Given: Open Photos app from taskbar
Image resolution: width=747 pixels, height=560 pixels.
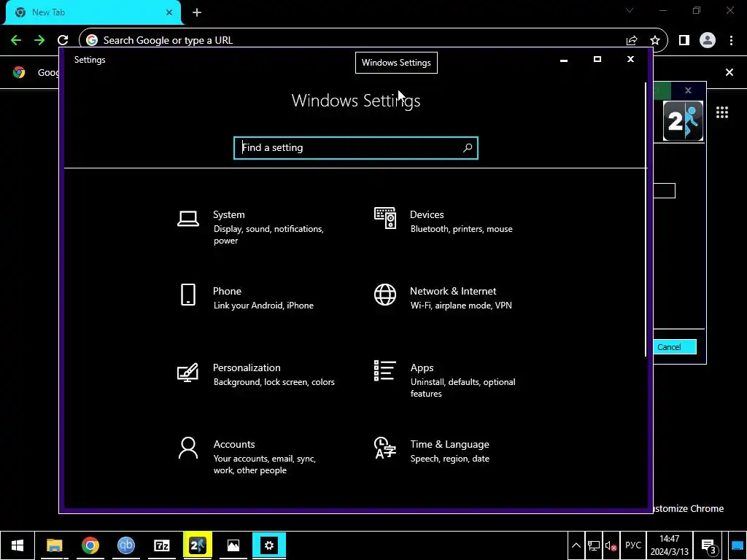Looking at the screenshot, I should pos(233,545).
